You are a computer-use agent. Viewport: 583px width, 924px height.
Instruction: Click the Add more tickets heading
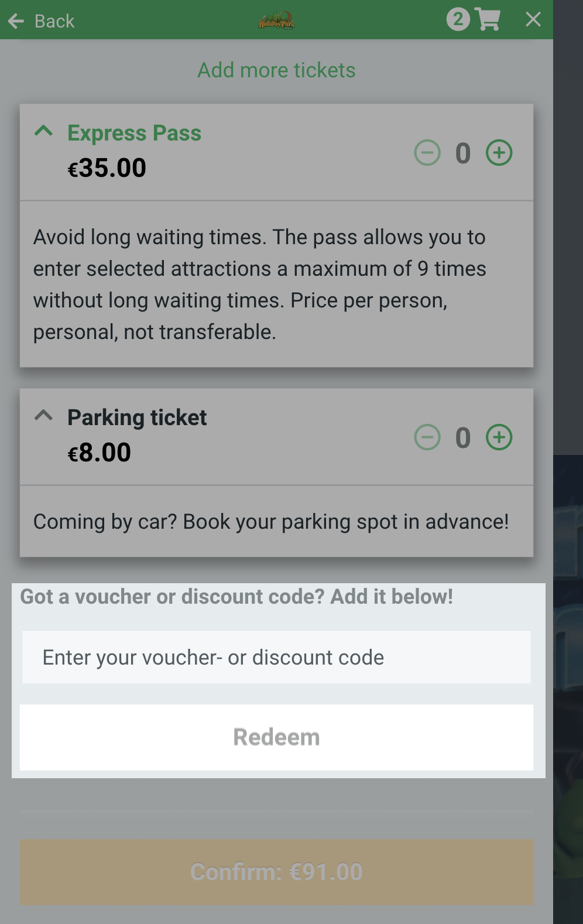276,70
